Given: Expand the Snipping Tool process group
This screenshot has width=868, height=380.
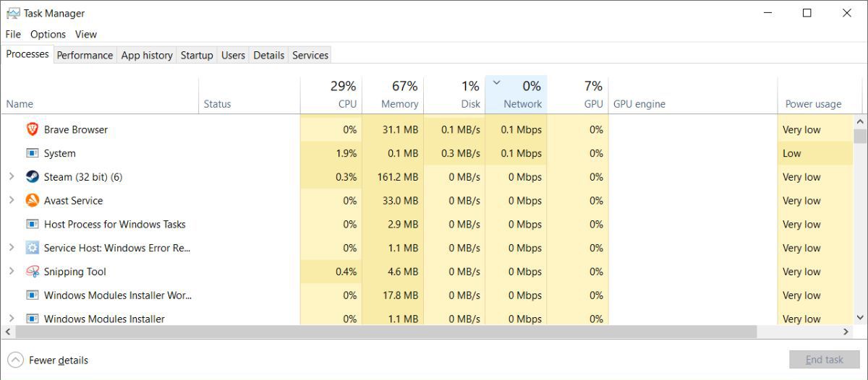Looking at the screenshot, I should pos(12,272).
